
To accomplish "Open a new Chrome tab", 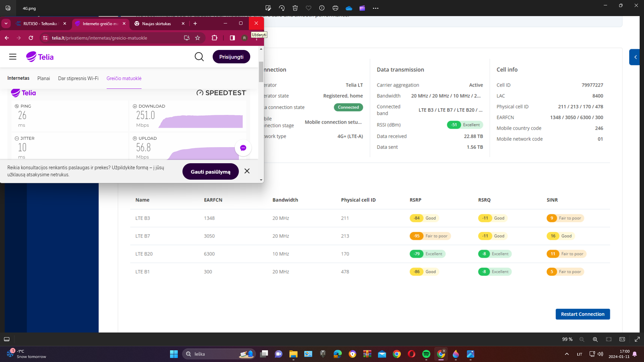I will tap(195, 23).
